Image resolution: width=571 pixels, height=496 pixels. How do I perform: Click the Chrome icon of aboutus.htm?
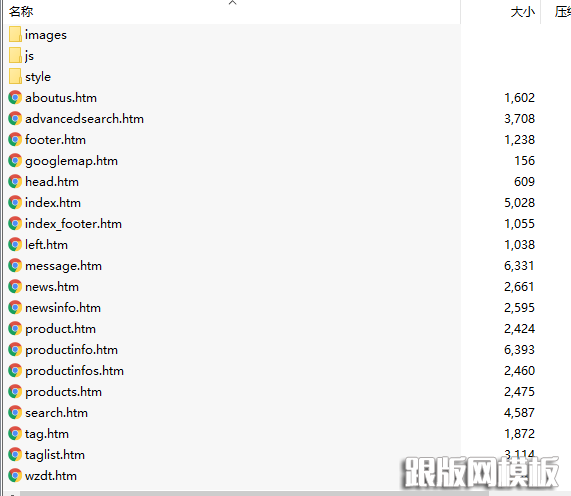[x=15, y=98]
